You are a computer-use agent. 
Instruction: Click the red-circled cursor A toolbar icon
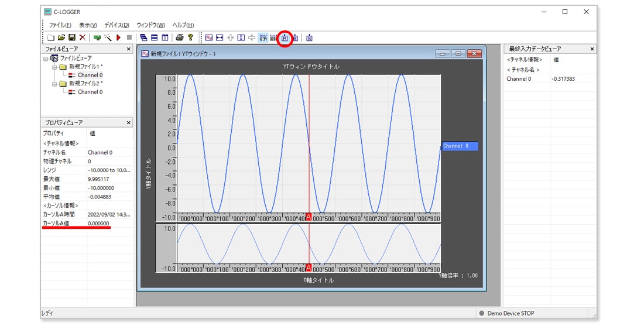[x=285, y=37]
